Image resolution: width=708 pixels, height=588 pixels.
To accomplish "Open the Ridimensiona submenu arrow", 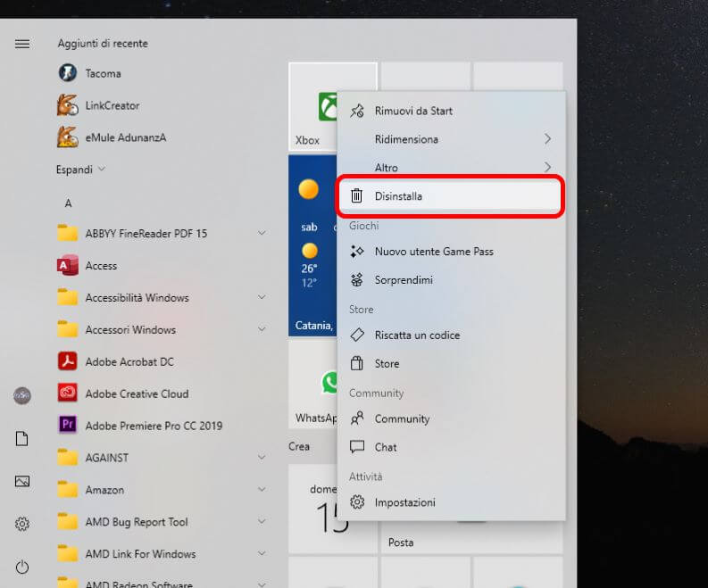I will click(x=547, y=138).
